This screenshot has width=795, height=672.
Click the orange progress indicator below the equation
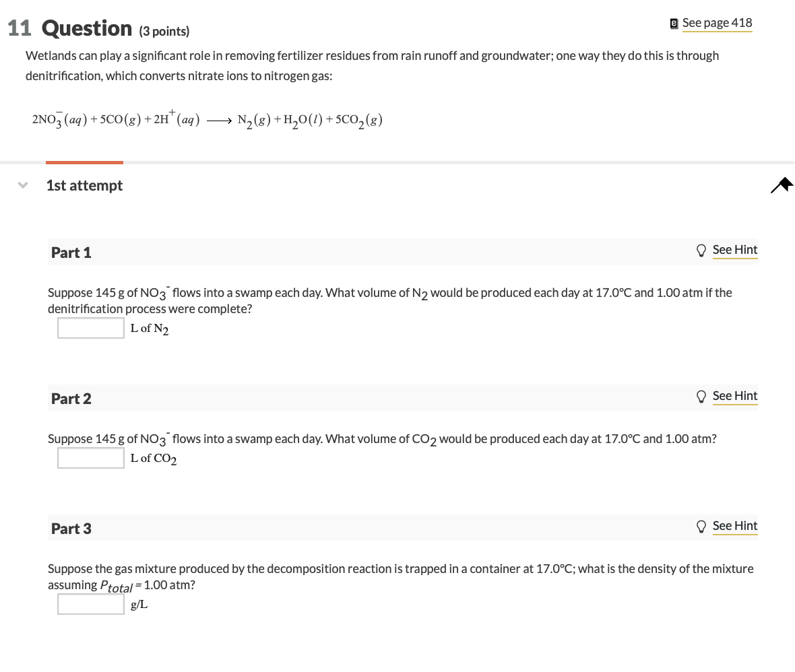pyautogui.click(x=84, y=162)
